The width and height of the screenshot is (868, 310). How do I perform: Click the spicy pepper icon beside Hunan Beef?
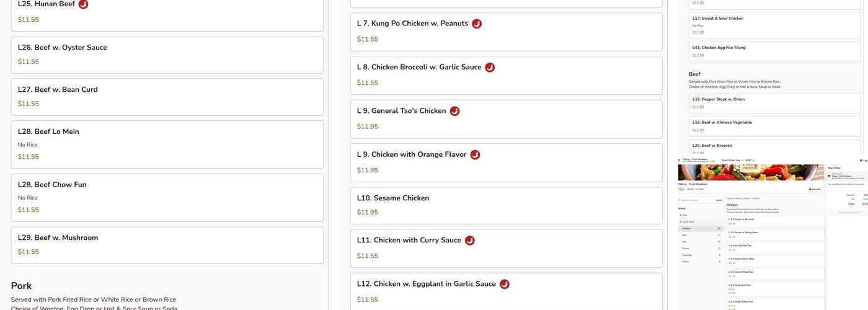click(83, 4)
